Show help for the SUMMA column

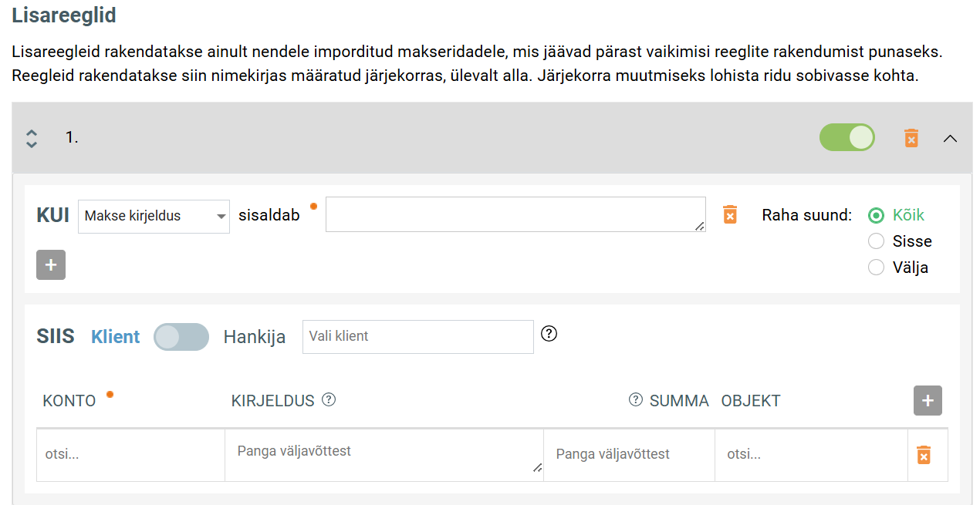tap(636, 399)
